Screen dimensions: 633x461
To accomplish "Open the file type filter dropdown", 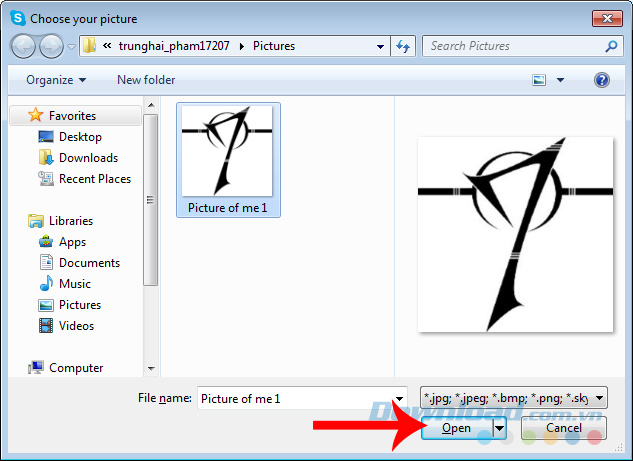I will point(514,399).
